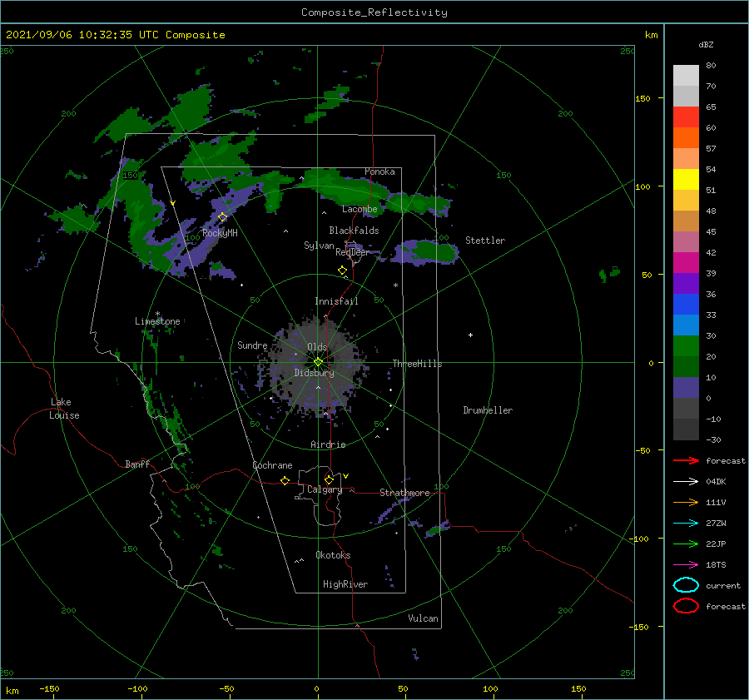The width and height of the screenshot is (749, 700).
Task: Click the Calgary city label
Action: [x=325, y=489]
